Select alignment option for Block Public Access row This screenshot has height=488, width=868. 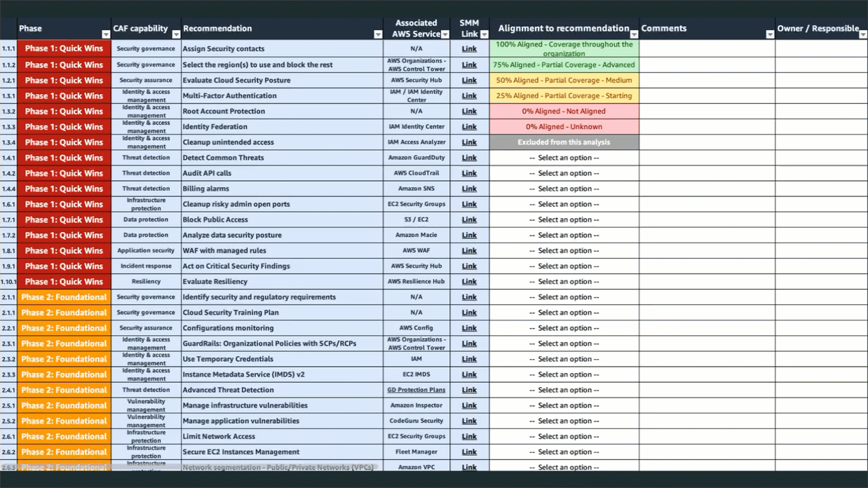click(564, 219)
